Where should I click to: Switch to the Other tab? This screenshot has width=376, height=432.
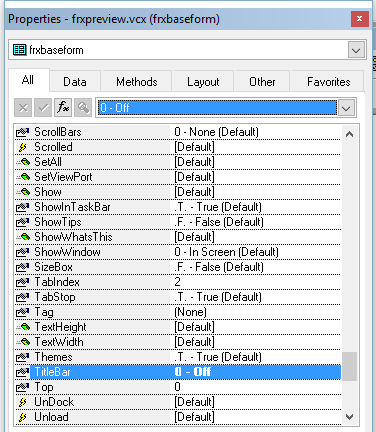[262, 82]
